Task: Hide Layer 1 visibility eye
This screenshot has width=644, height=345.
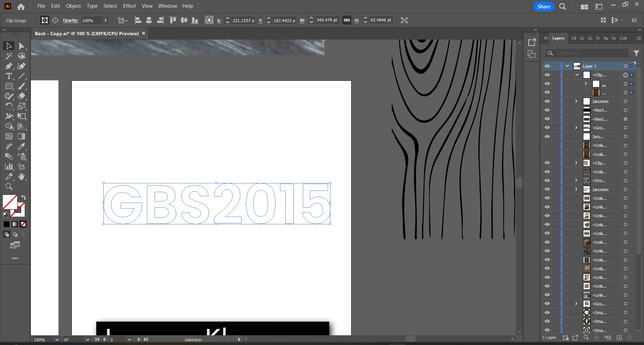Action: click(547, 66)
